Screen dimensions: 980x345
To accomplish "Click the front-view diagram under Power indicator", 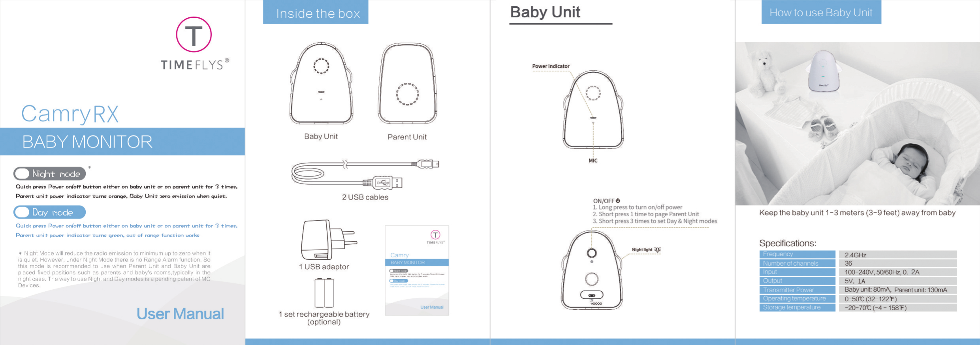I will point(593,110).
